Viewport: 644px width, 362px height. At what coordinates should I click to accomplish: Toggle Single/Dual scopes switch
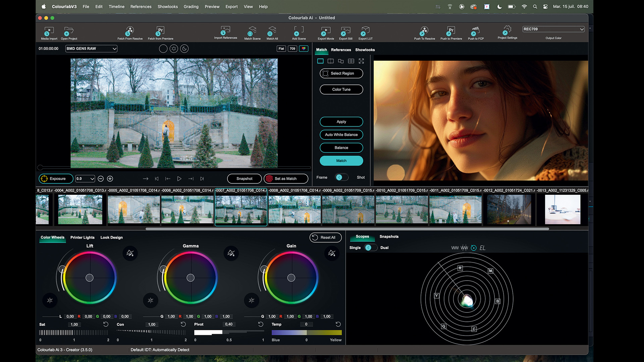coord(370,248)
